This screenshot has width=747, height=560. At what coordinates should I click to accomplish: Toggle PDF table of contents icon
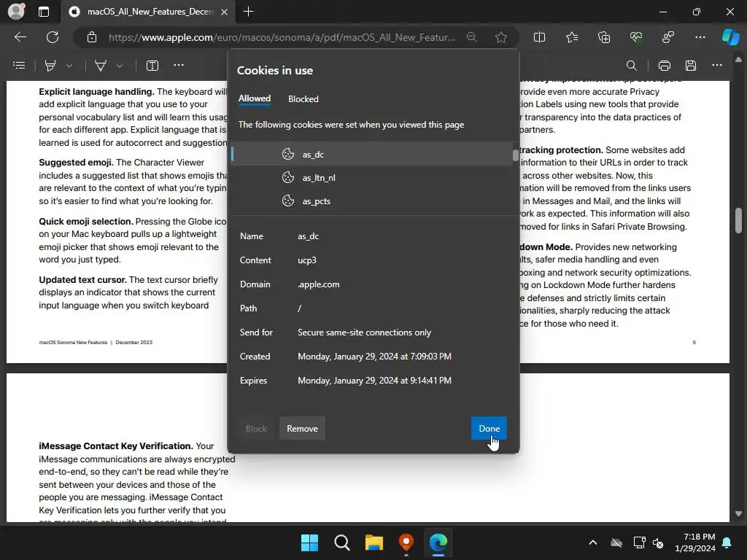coord(19,65)
